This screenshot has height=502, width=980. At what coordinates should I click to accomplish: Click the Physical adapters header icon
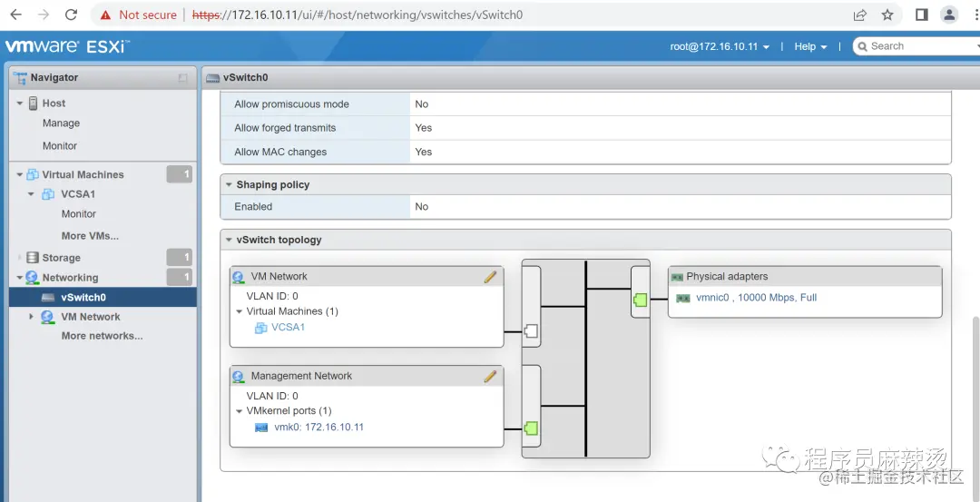pos(677,277)
